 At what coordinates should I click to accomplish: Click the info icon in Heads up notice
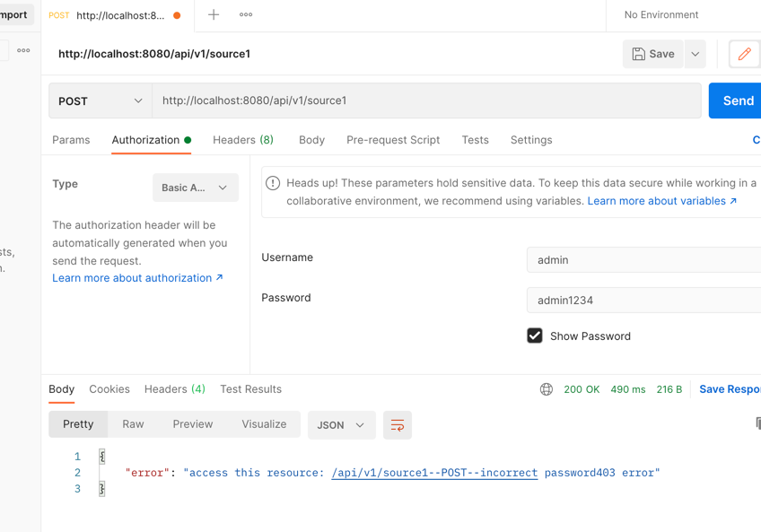coord(273,183)
